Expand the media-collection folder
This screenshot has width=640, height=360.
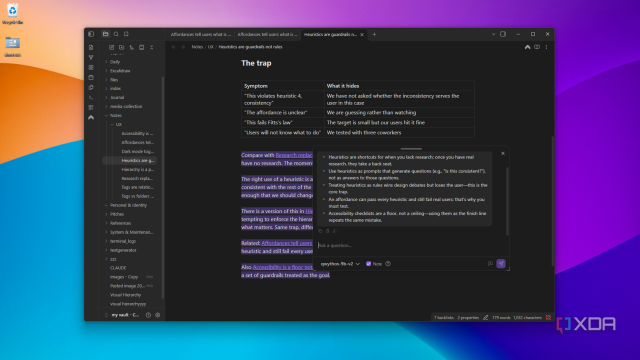[126, 107]
